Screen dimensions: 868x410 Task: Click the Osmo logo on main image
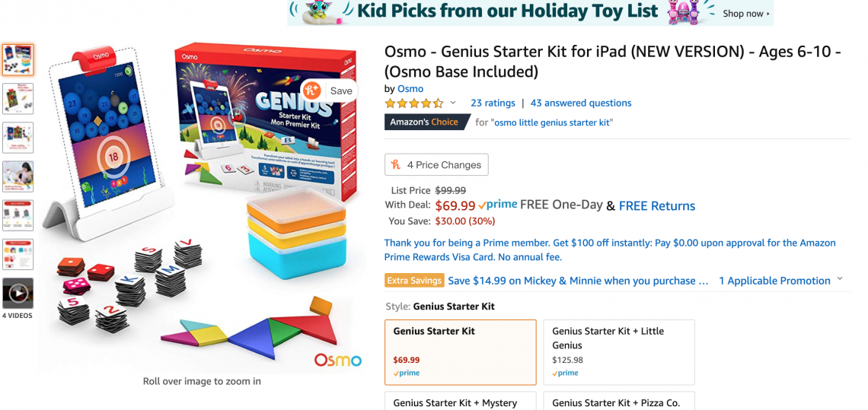pyautogui.click(x=337, y=361)
